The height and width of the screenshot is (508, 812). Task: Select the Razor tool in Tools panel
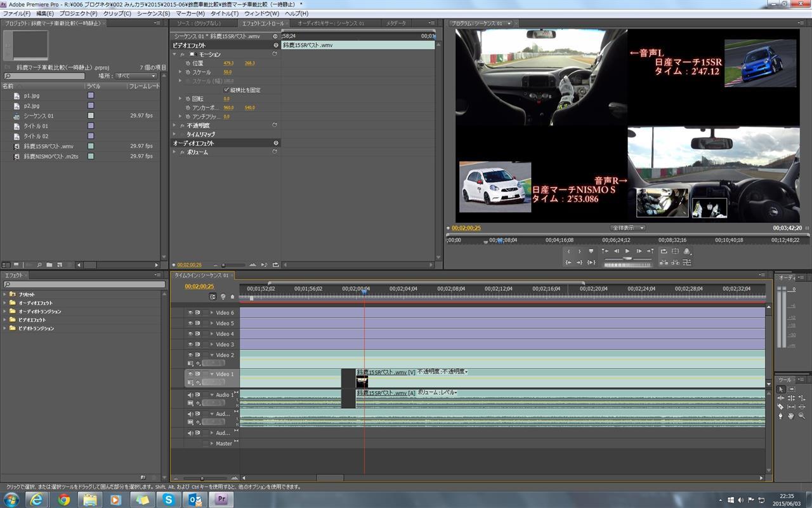point(780,406)
